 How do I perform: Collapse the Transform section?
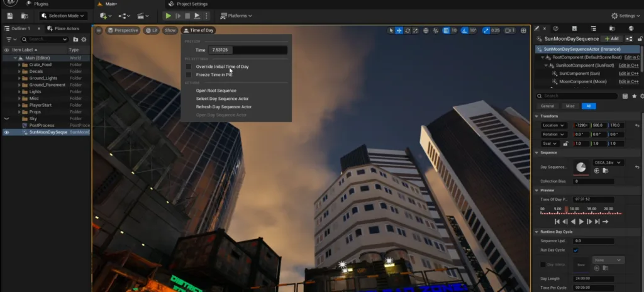[536, 116]
